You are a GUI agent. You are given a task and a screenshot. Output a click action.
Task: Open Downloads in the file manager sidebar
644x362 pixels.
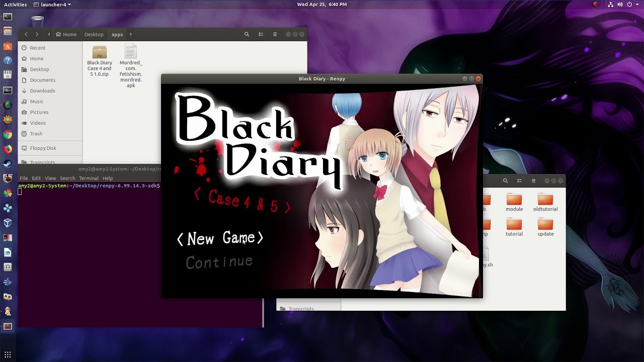(x=50, y=90)
